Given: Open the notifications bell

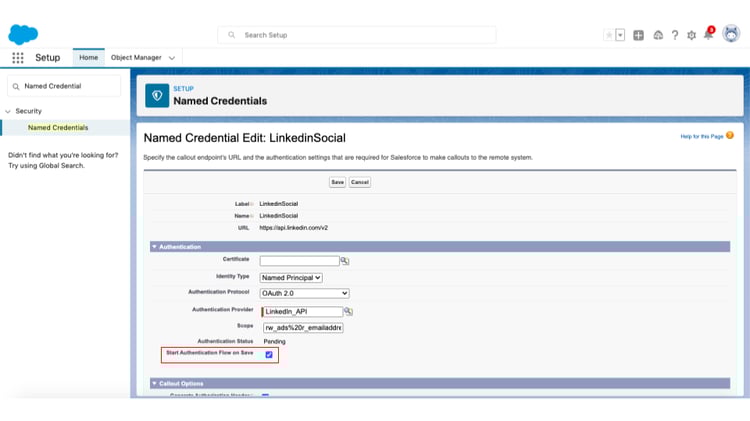Looking at the screenshot, I should pyautogui.click(x=709, y=34).
